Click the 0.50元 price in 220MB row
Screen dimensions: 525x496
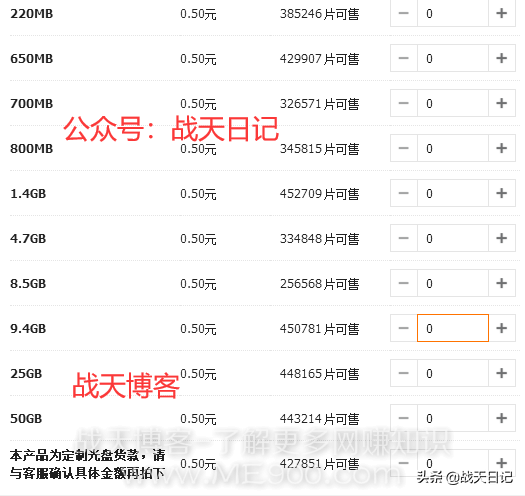point(198,14)
